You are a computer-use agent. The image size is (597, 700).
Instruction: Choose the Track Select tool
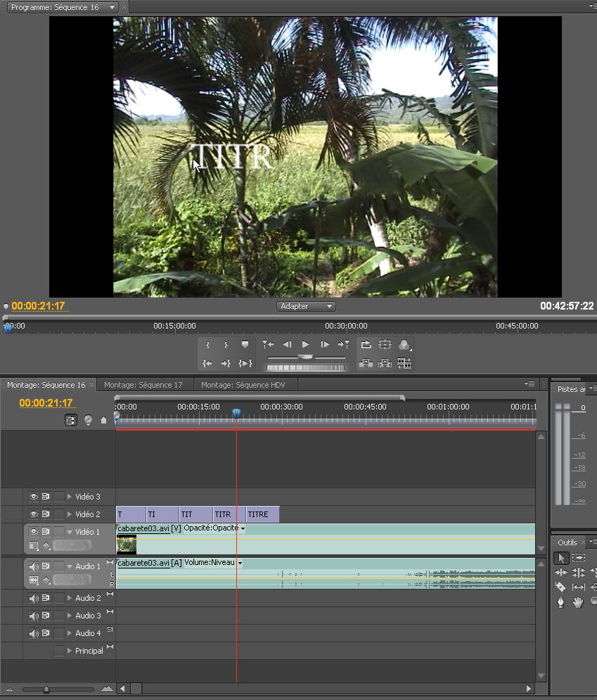pos(579,558)
